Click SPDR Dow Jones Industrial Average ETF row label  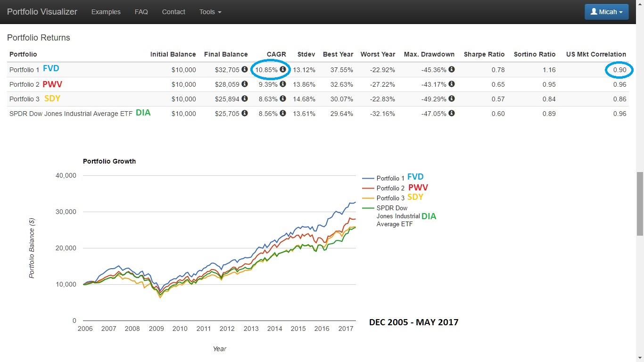[71, 114]
